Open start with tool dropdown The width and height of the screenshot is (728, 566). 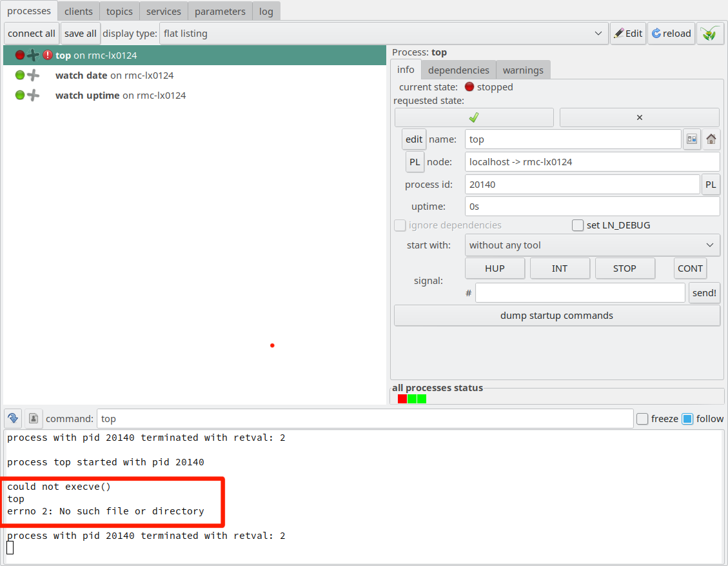593,245
